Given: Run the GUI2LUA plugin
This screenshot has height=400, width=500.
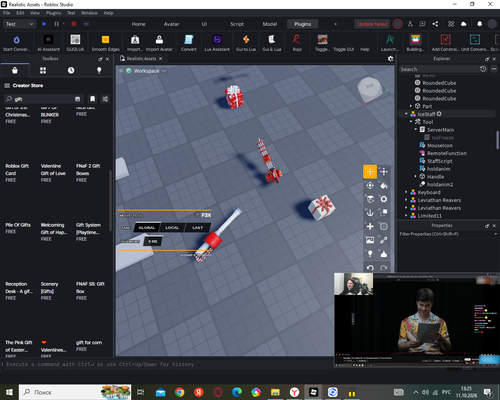Looking at the screenshot, I should pos(75,43).
